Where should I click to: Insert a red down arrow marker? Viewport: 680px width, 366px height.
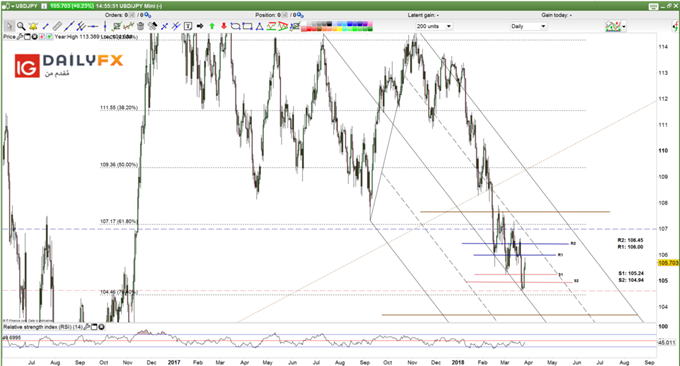(224, 26)
